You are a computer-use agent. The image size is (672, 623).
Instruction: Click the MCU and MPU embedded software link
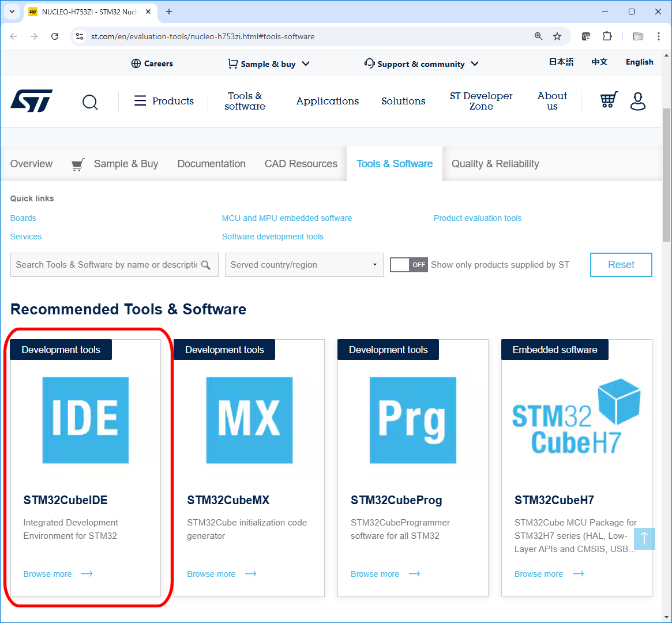287,218
